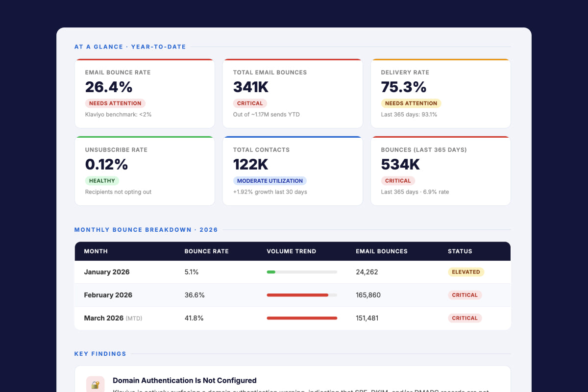
Task: Click the 534K bounces value
Action: tap(399, 165)
